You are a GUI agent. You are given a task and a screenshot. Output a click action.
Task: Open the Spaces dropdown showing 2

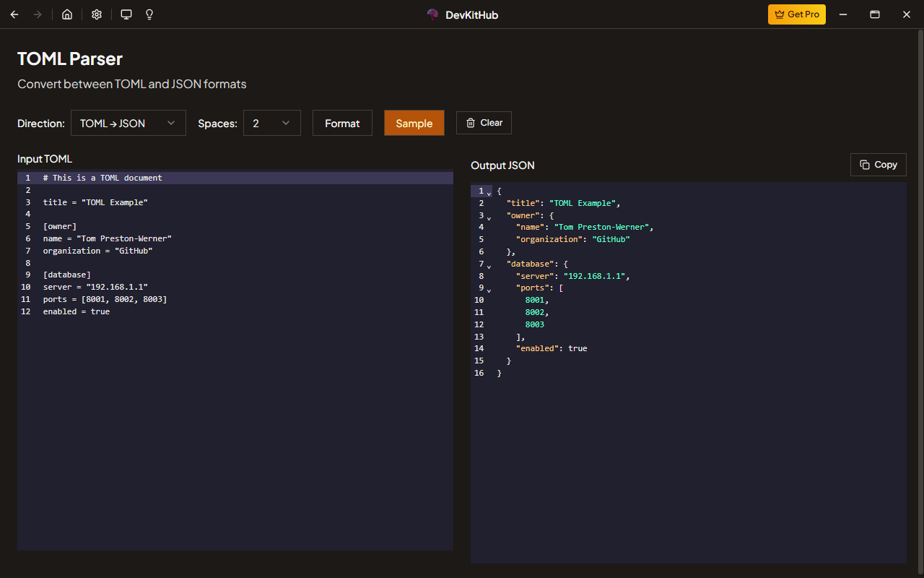(272, 123)
